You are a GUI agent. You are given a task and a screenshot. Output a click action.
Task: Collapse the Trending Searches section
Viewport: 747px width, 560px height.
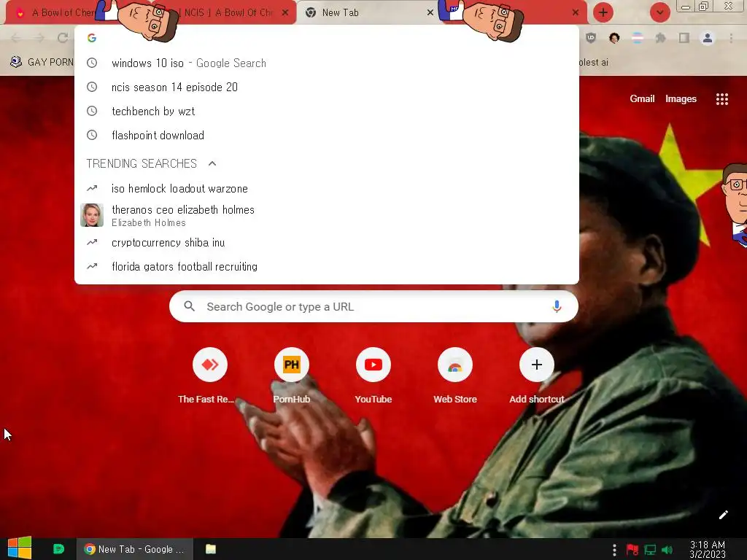(212, 164)
